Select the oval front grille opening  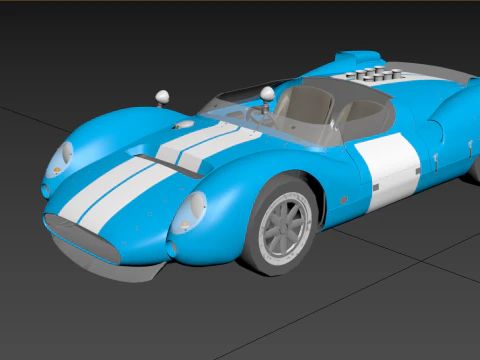82,238
